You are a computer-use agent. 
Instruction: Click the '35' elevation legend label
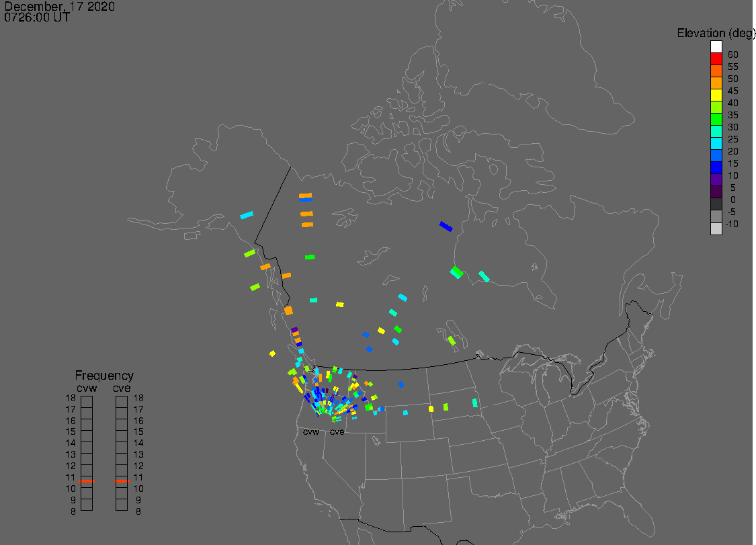click(x=733, y=115)
